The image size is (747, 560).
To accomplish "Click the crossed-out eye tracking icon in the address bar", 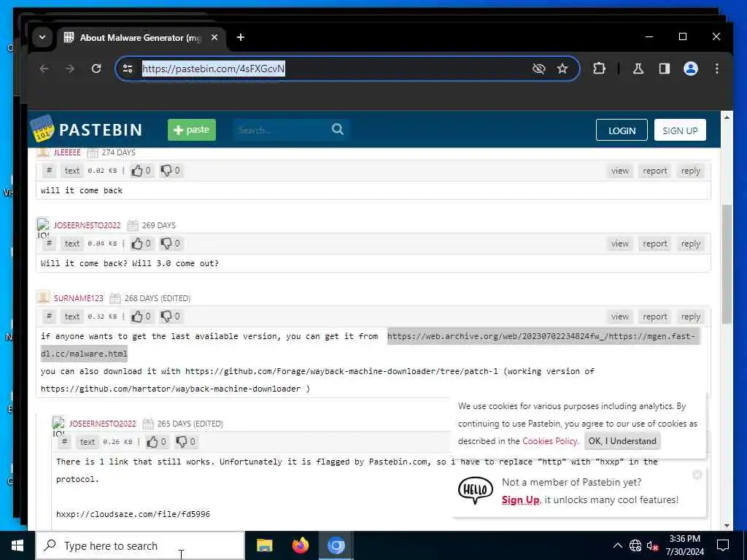I will tap(538, 69).
